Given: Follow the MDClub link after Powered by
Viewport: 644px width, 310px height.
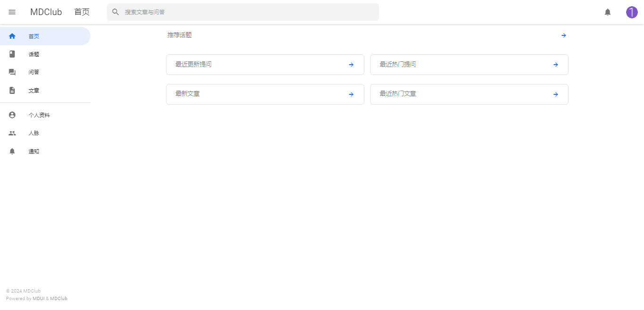Looking at the screenshot, I should tap(59, 299).
